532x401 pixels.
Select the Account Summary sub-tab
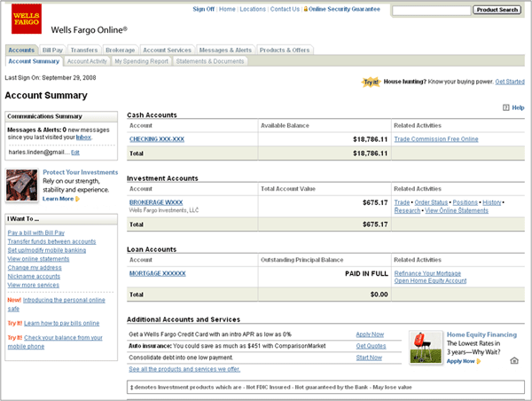point(34,61)
